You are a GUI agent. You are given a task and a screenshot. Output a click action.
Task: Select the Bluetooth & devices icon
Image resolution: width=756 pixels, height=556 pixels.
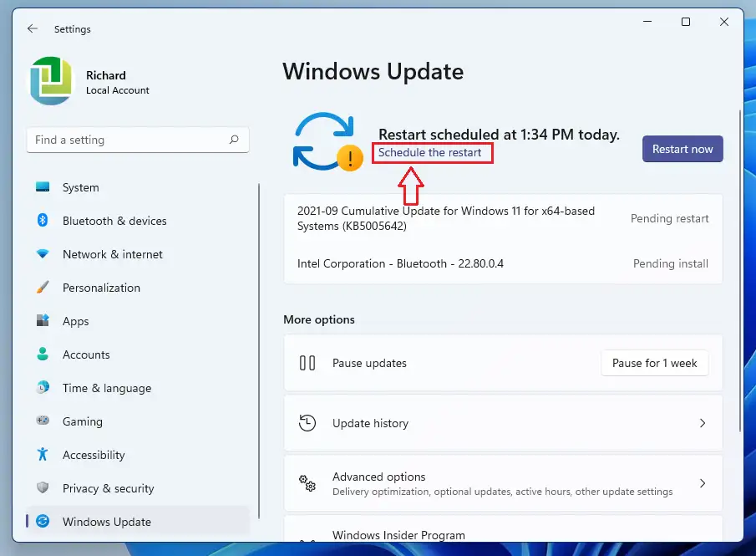coord(43,220)
